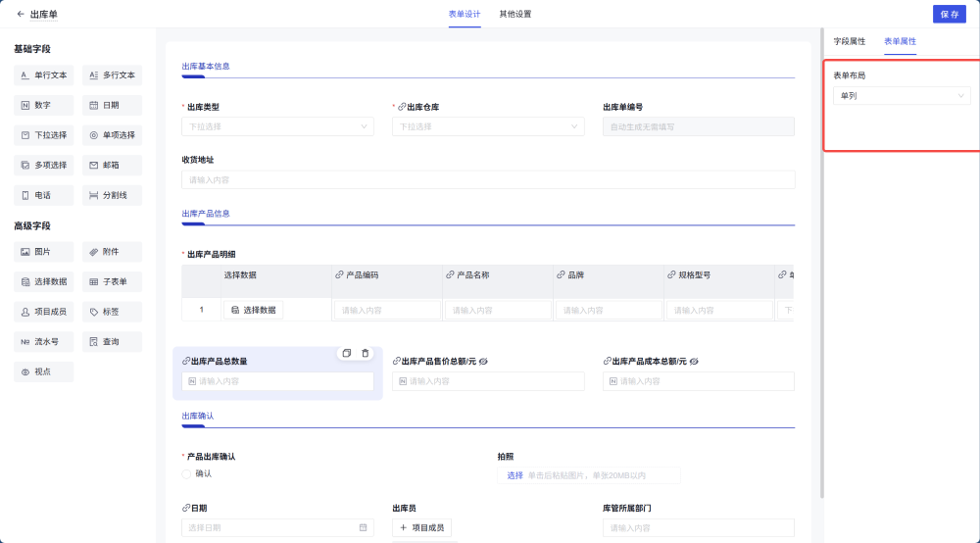980x543 pixels.
Task: Select the 流水号 serial number field
Action: pyautogui.click(x=44, y=342)
